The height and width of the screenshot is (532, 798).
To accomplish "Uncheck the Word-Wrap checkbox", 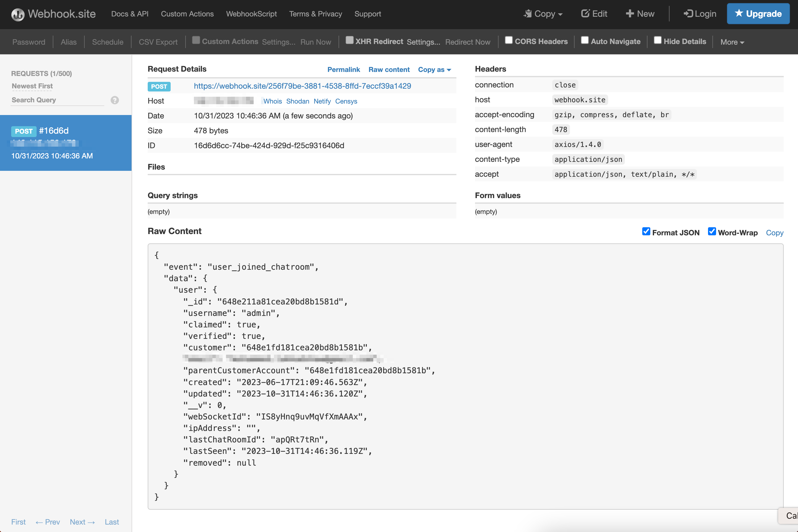I will pyautogui.click(x=712, y=231).
